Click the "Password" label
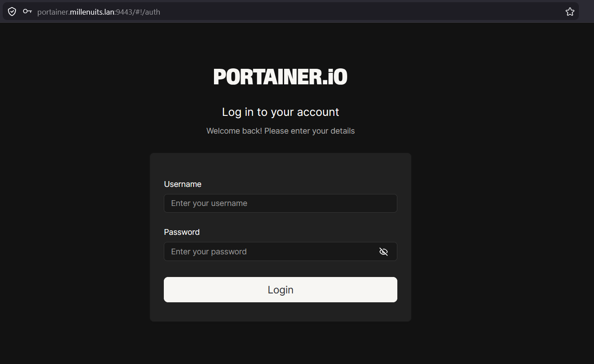594x364 pixels. [182, 232]
